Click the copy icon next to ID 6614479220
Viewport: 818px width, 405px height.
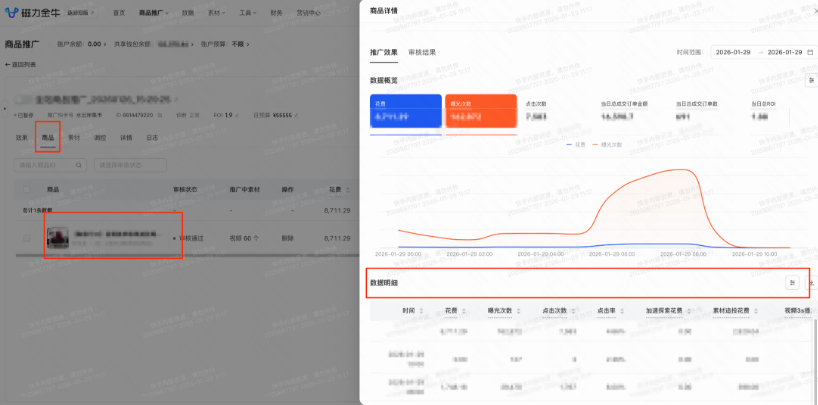pos(160,114)
